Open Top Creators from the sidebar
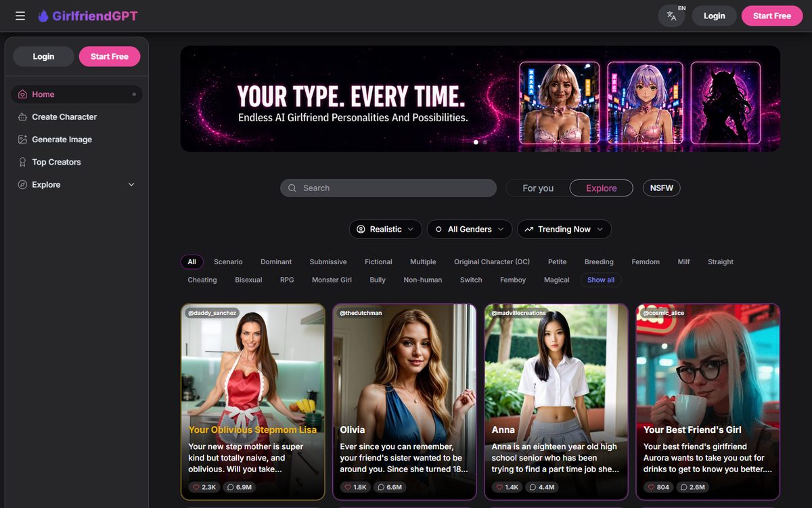 click(76, 162)
